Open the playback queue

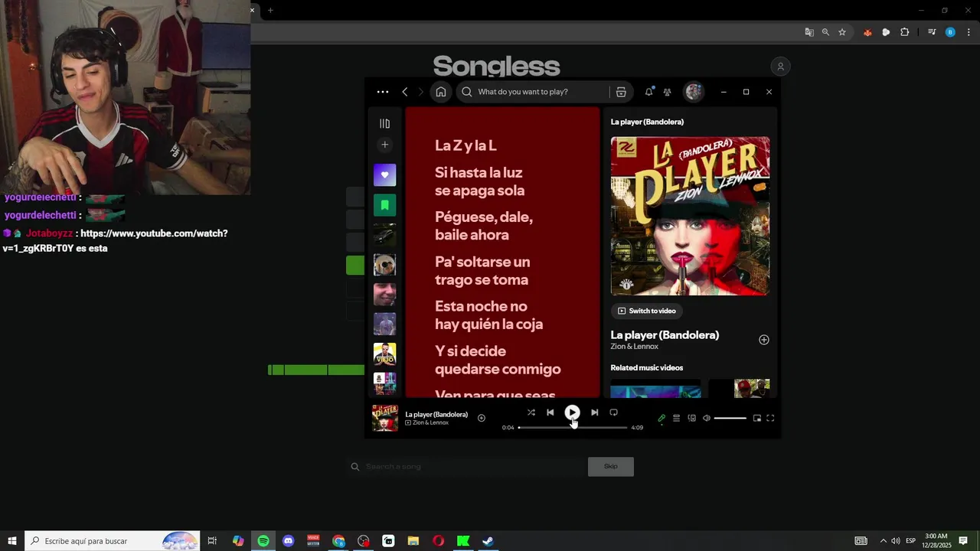pyautogui.click(x=676, y=419)
